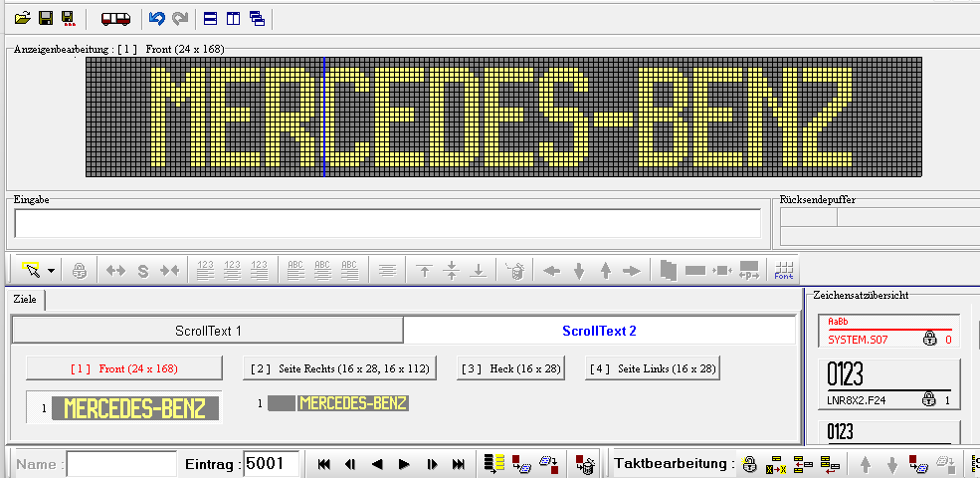Select [3] Heck (16 x 28) target
Screen dimensions: 980x478
click(x=510, y=368)
